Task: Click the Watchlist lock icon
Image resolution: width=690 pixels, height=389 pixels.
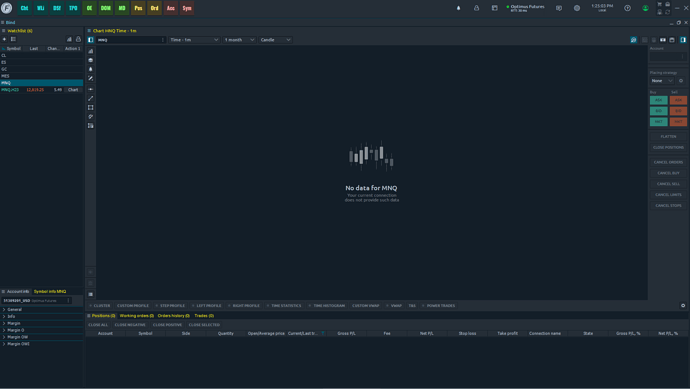Action: point(78,39)
